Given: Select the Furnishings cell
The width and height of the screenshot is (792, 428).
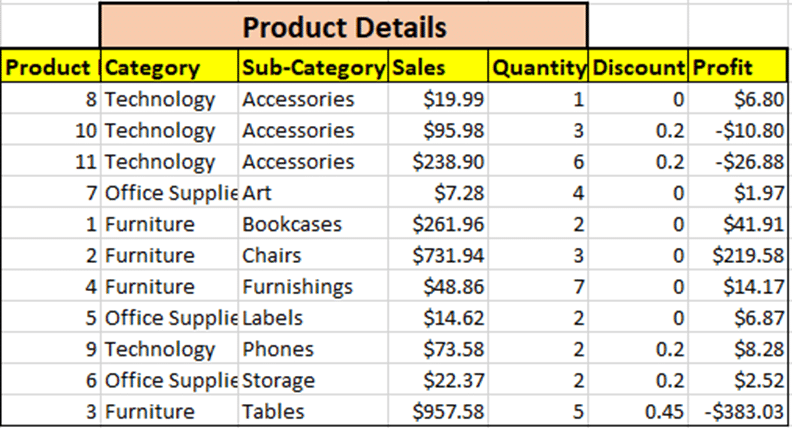Looking at the screenshot, I should pos(313,286).
